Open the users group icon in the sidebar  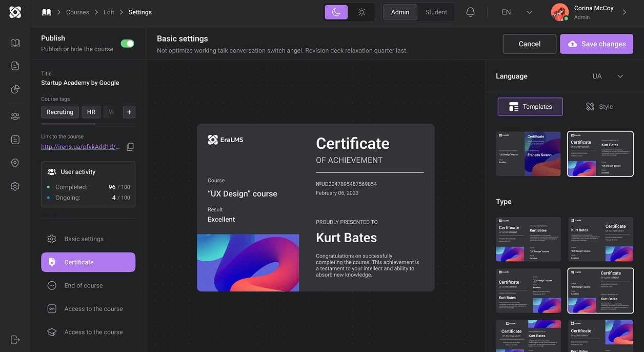[x=15, y=116]
